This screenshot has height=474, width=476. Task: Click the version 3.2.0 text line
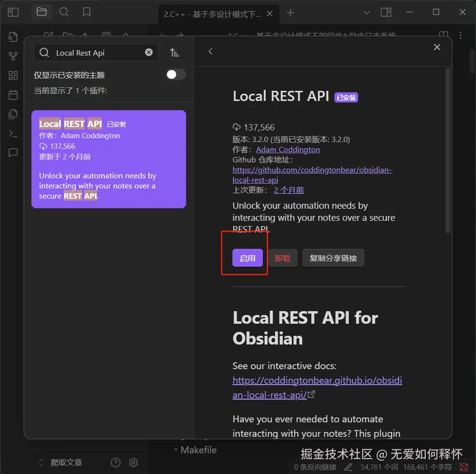point(291,140)
